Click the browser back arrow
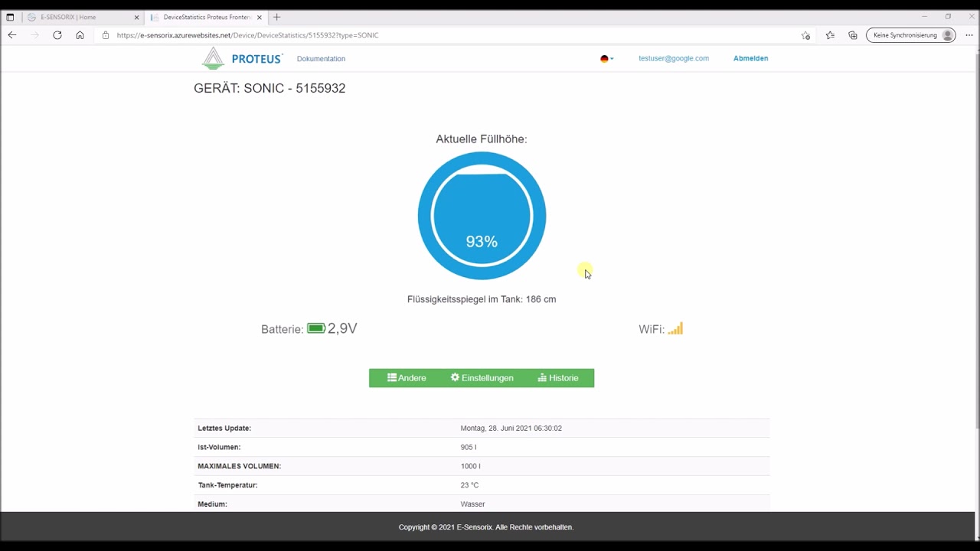The width and height of the screenshot is (980, 551). tap(11, 35)
